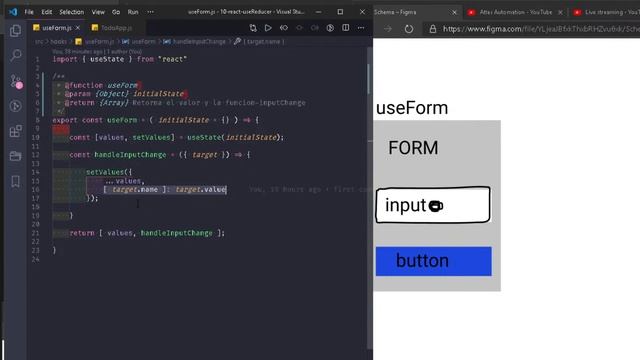
Task: Click the go back revision icon
Action: pyautogui.click(x=284, y=28)
